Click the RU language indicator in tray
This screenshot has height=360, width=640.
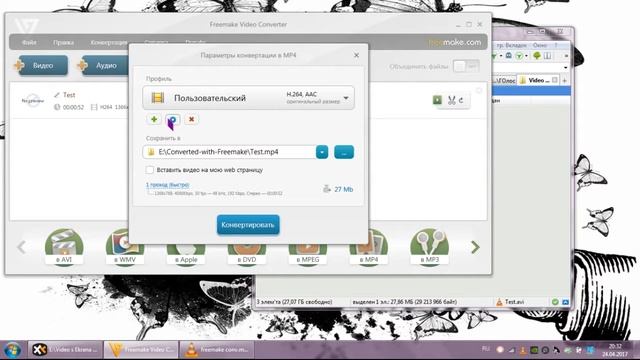pos(486,349)
